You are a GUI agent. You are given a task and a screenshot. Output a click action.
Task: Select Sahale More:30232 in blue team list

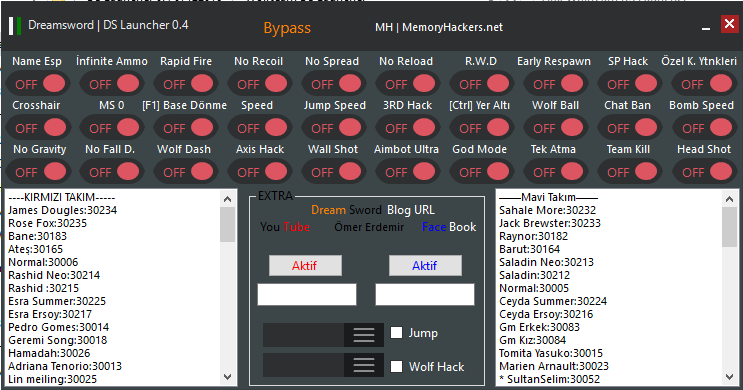point(547,210)
